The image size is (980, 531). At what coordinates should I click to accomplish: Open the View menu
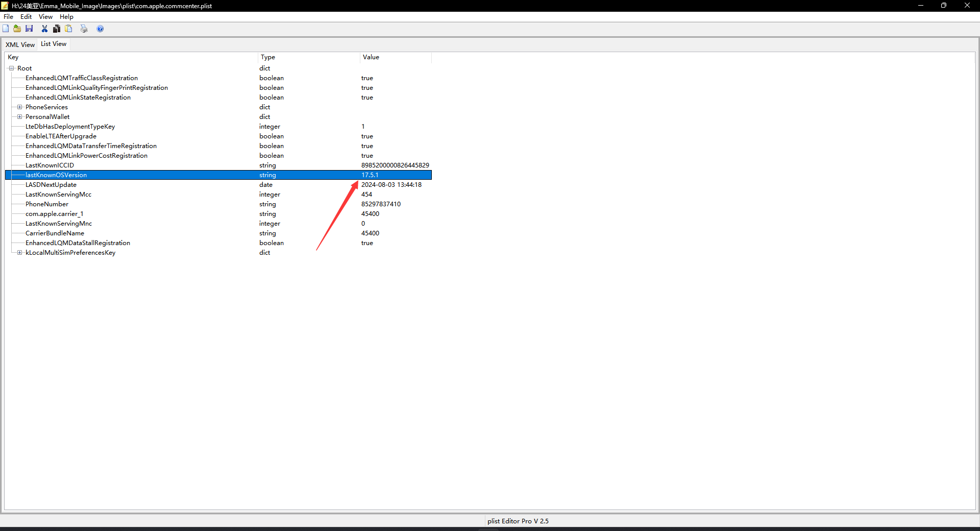pos(45,17)
